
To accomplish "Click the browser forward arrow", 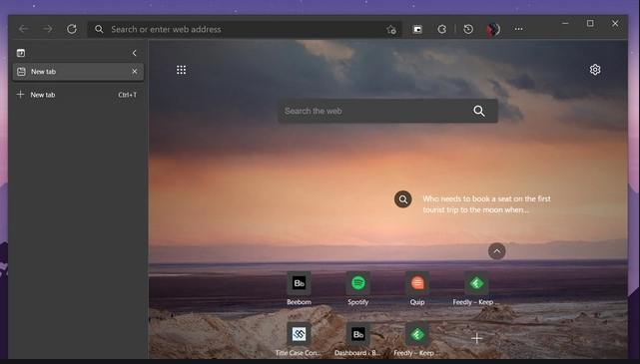I will click(48, 29).
